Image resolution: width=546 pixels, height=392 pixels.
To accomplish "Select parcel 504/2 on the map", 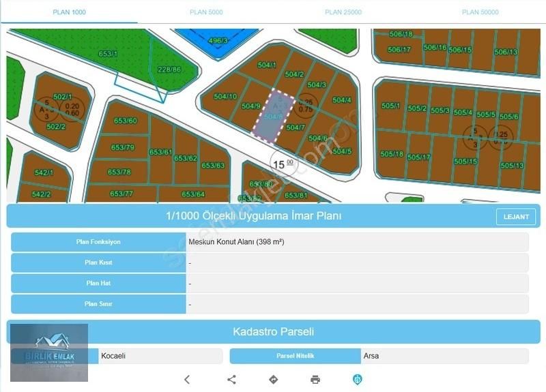I will (294, 74).
